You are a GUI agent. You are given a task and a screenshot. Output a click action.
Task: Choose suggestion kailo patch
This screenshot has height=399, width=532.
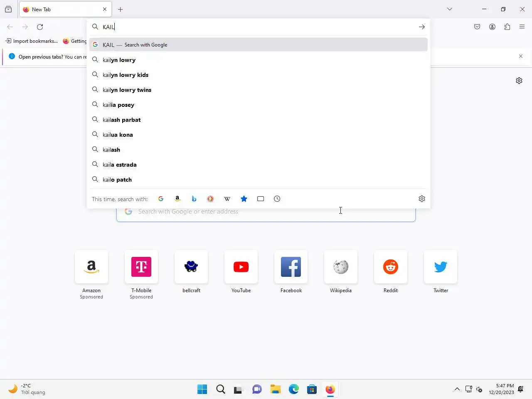pos(259,180)
